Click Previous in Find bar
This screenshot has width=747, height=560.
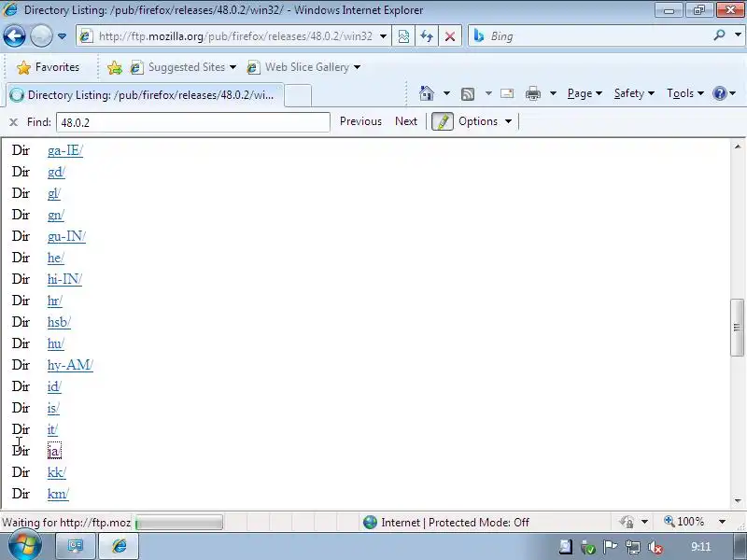[x=360, y=121]
